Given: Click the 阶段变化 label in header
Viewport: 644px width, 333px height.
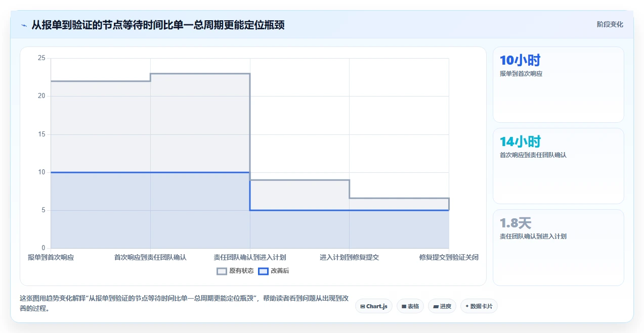Looking at the screenshot, I should pyautogui.click(x=610, y=24).
